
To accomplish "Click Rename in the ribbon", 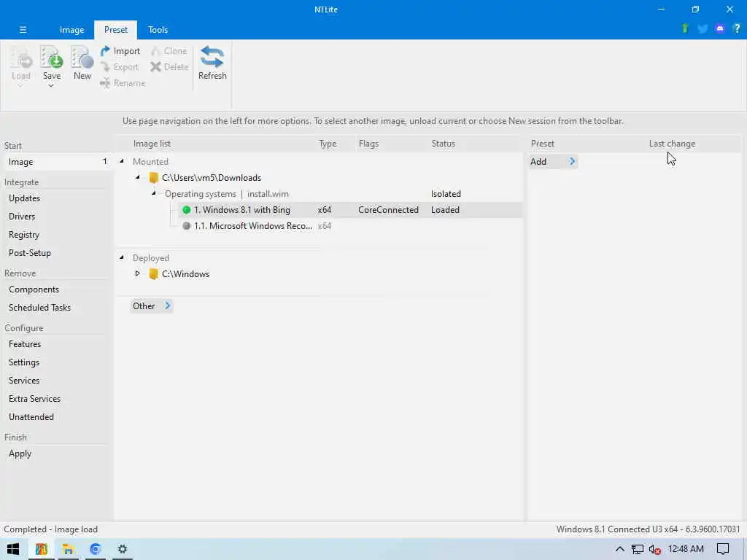I will tap(123, 83).
